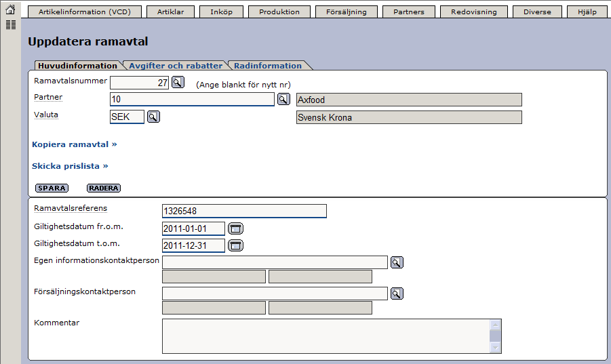
Task: Open the Valuta lookup magnifier
Action: [153, 117]
